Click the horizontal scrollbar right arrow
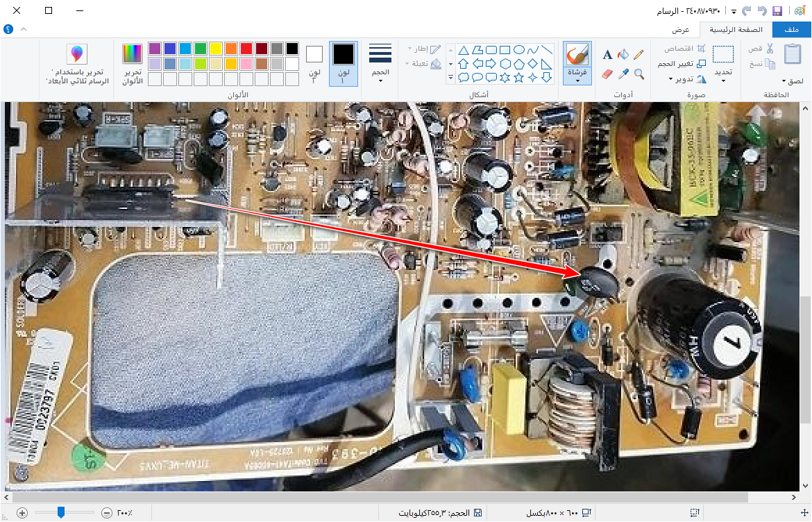812x522 pixels. click(794, 497)
